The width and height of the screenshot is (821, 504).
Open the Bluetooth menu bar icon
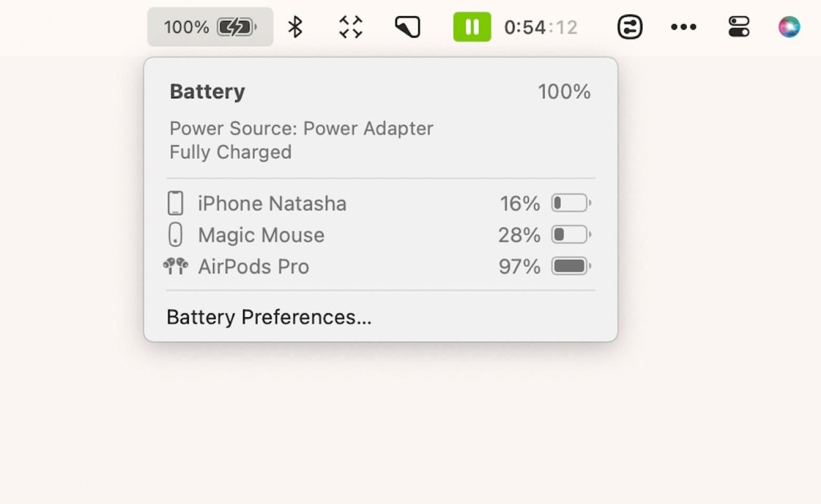pos(295,27)
